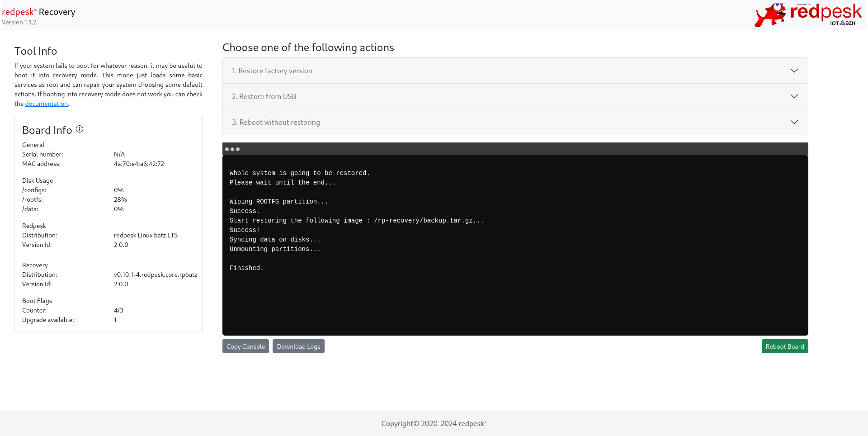Image resolution: width=868 pixels, height=436 pixels.
Task: Expand Restore from USB section
Action: pos(515,96)
